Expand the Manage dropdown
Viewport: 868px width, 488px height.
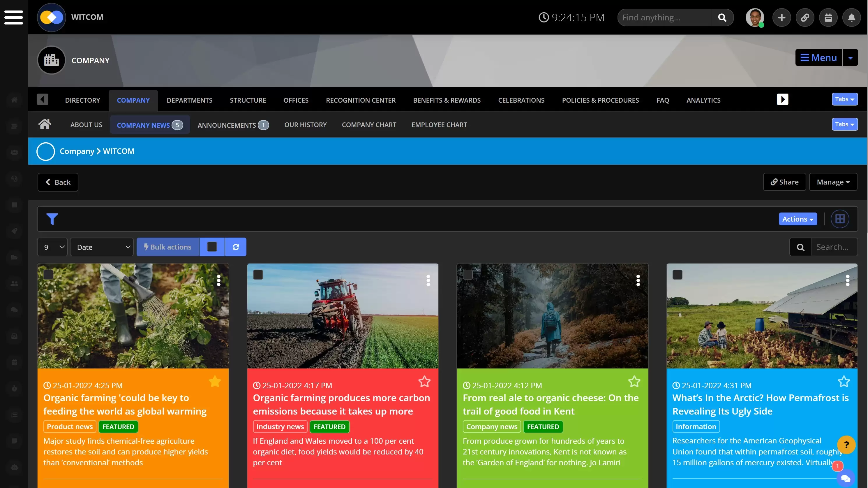pos(833,182)
